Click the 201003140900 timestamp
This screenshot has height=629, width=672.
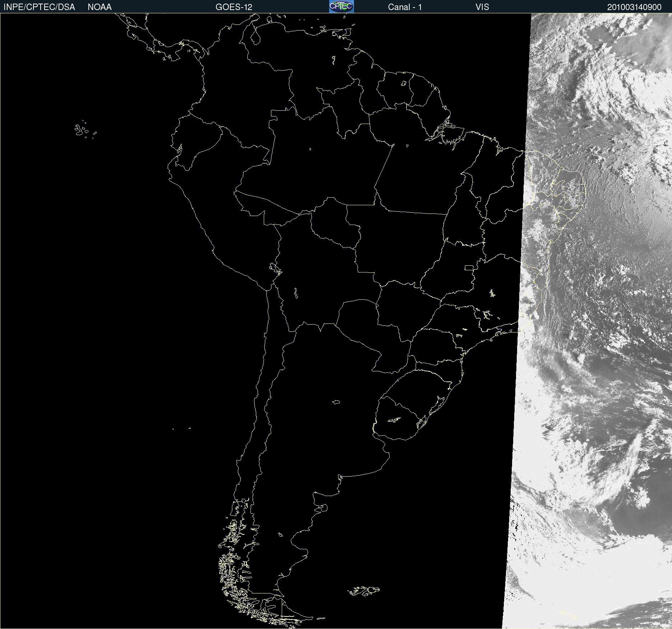[634, 7]
